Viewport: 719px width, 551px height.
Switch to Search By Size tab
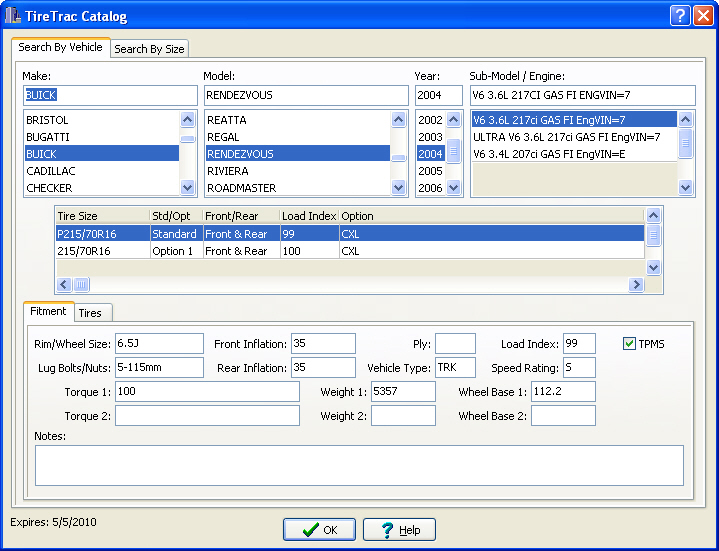(149, 49)
